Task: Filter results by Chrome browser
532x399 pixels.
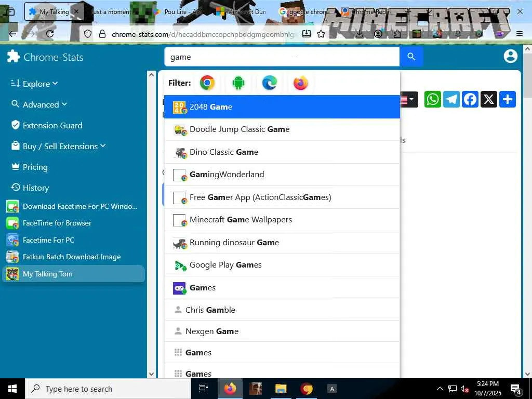Action: 207,83
